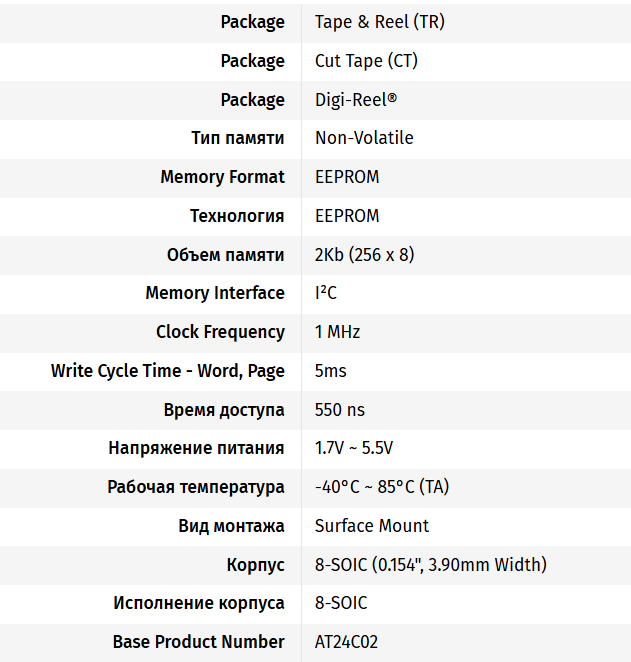Select the "5ms" write cycle value

(331, 371)
